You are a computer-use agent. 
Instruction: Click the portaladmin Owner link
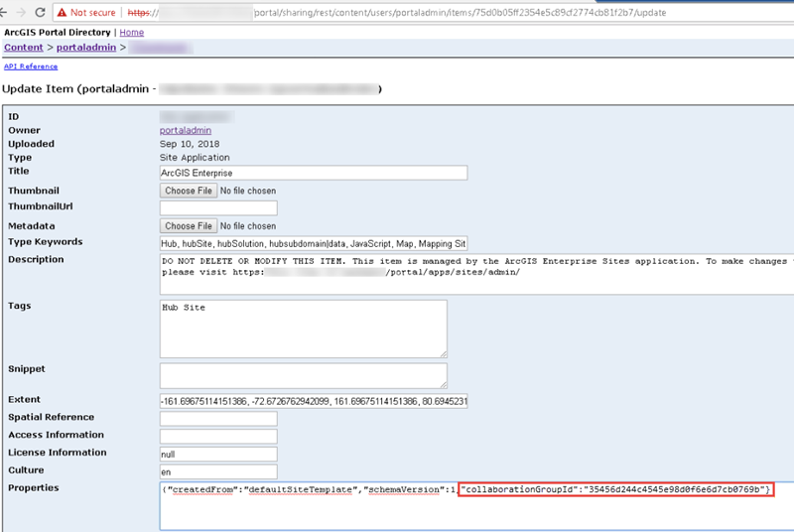(186, 130)
